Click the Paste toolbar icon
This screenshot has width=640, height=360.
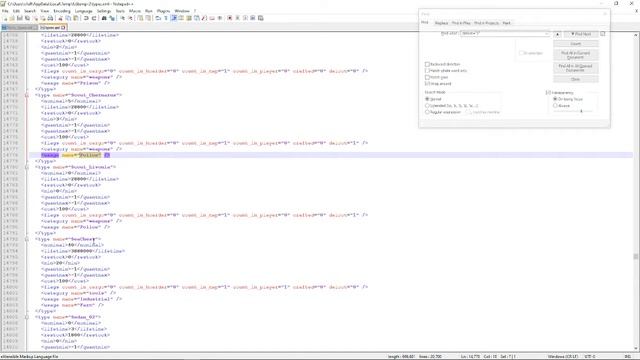[x=76, y=18]
